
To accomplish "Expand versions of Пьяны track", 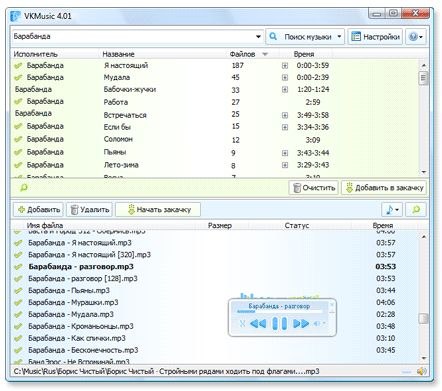I will coord(285,153).
